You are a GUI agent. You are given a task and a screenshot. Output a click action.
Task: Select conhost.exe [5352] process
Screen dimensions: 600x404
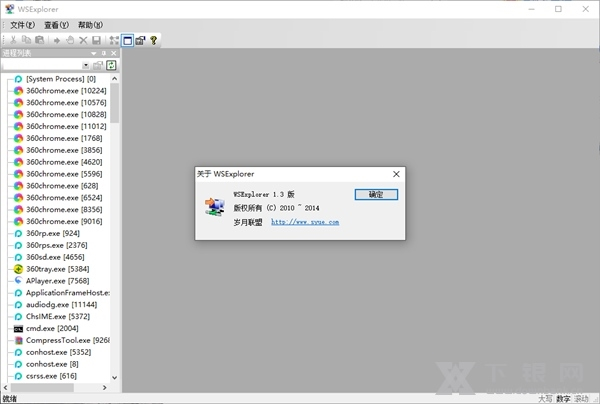pyautogui.click(x=59, y=352)
